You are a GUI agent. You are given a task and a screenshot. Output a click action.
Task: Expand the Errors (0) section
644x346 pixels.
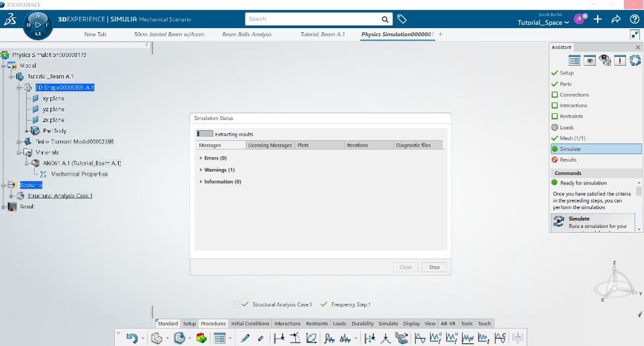[x=201, y=158]
